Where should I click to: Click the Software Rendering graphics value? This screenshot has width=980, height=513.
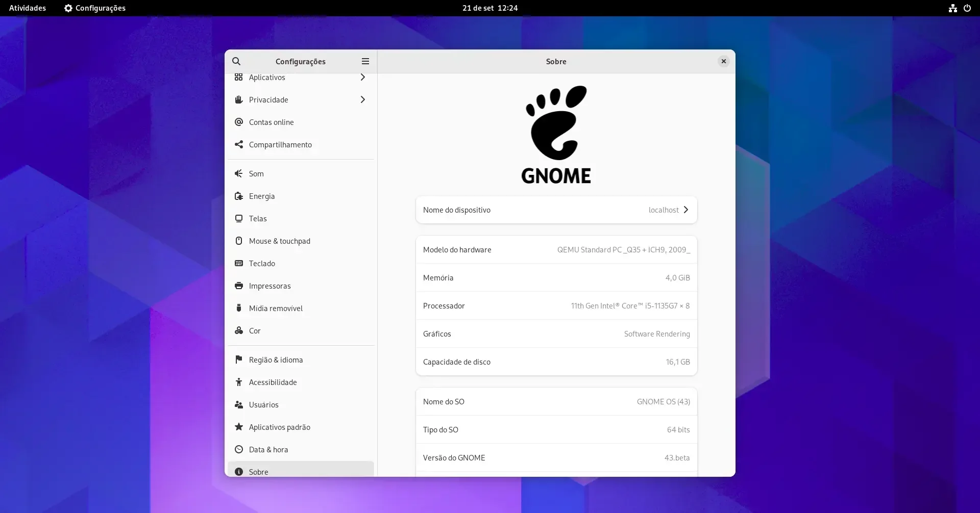[657, 334]
